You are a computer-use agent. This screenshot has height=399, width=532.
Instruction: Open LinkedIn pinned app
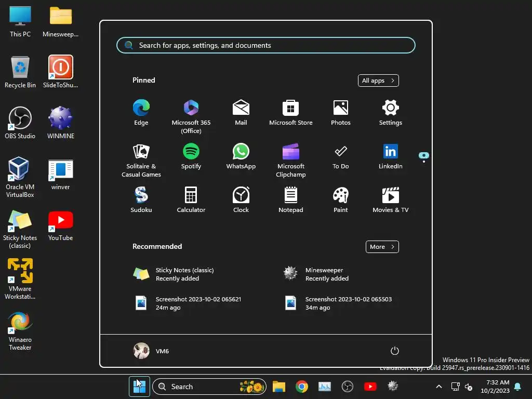tap(391, 156)
